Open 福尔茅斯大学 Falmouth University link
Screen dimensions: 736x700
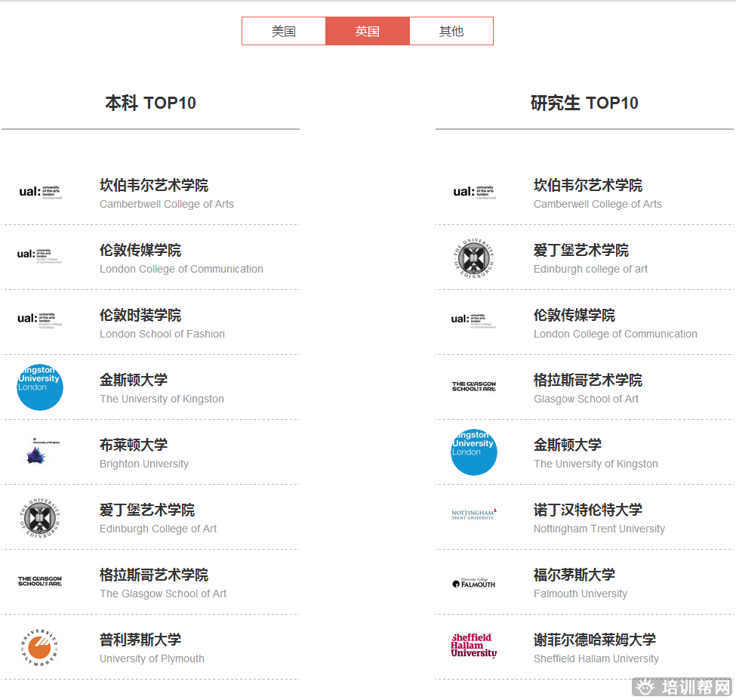coord(574,575)
